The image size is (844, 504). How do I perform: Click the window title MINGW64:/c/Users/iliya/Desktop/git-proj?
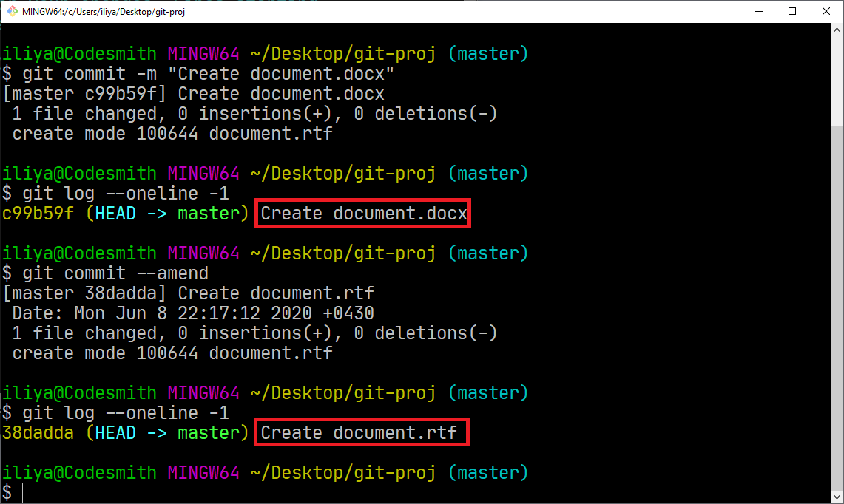tap(104, 11)
